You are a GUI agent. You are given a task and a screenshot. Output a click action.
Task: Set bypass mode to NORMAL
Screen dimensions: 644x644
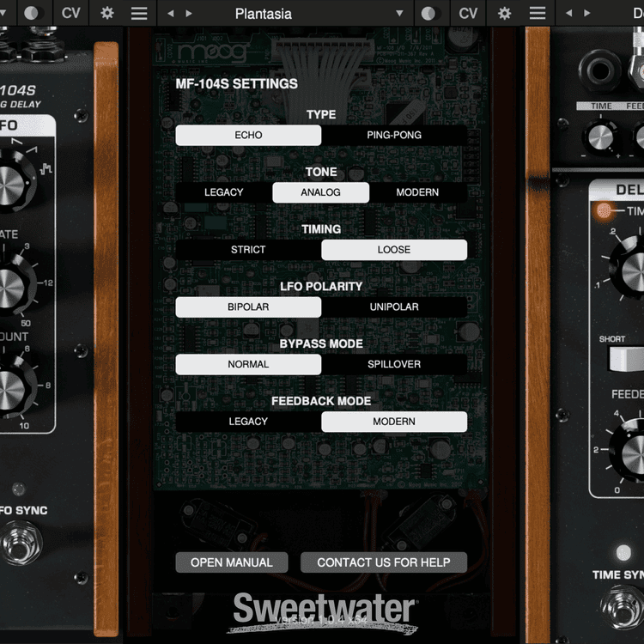click(x=248, y=364)
